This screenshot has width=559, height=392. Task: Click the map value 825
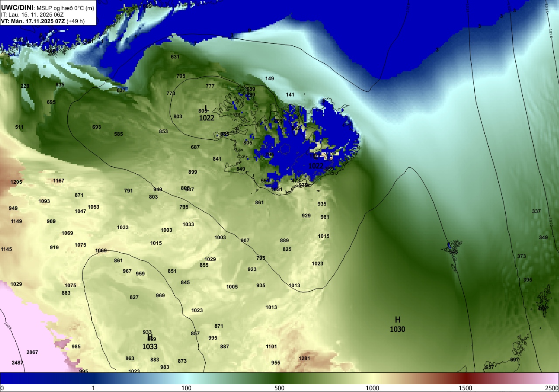coord(287,249)
